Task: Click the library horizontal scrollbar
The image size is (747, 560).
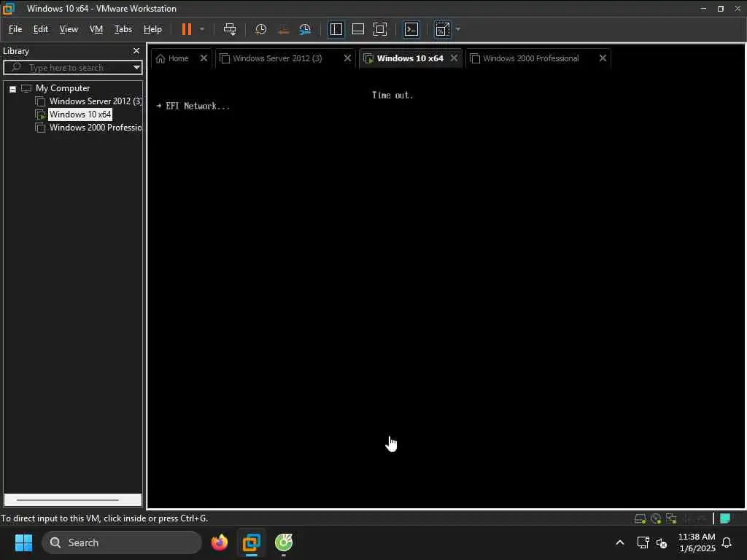Action: point(68,500)
